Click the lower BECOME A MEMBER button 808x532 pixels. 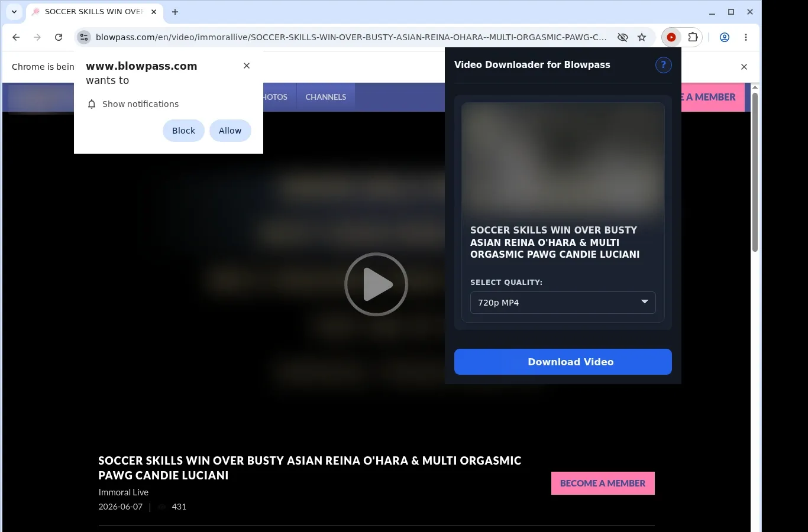point(603,484)
